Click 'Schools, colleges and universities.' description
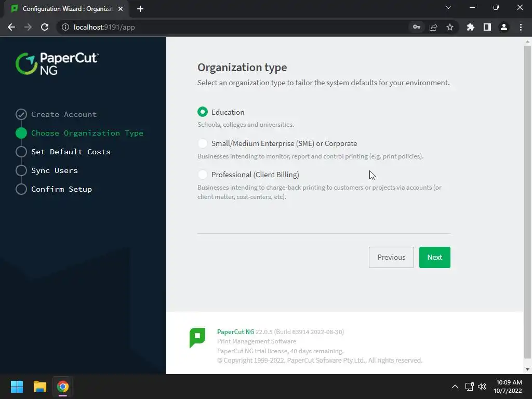The image size is (532, 399). click(x=246, y=125)
